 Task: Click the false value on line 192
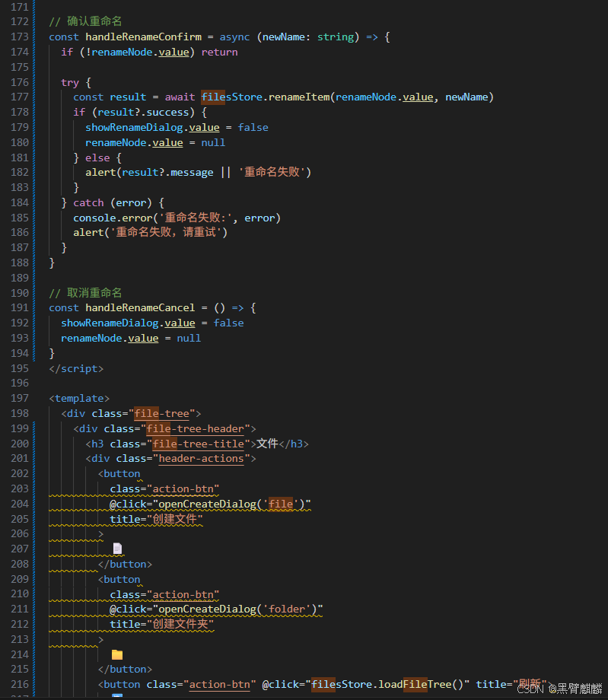pyautogui.click(x=228, y=323)
